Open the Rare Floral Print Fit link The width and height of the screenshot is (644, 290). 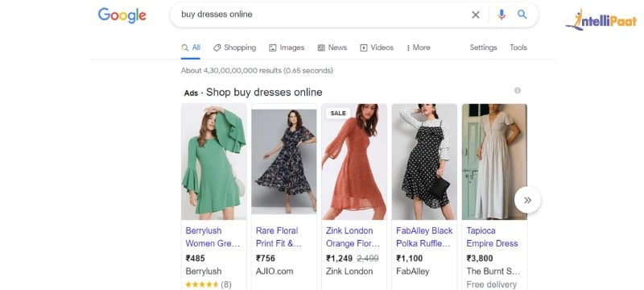(x=279, y=237)
